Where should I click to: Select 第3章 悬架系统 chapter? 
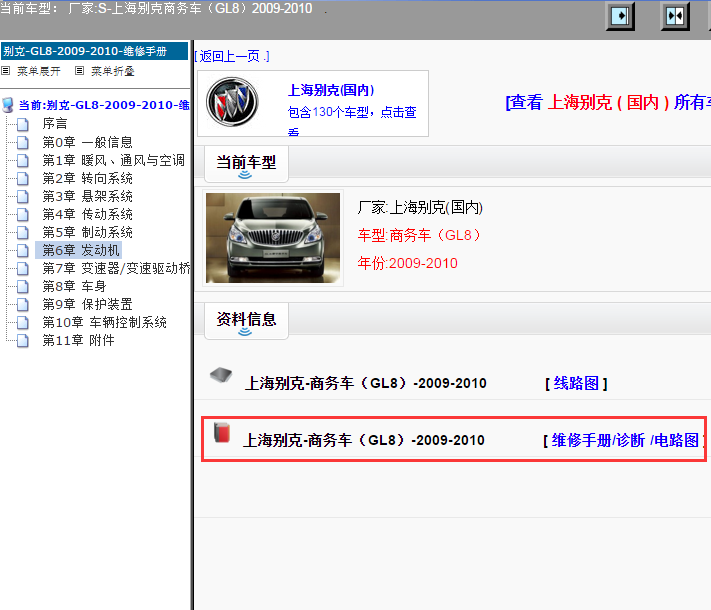click(88, 196)
